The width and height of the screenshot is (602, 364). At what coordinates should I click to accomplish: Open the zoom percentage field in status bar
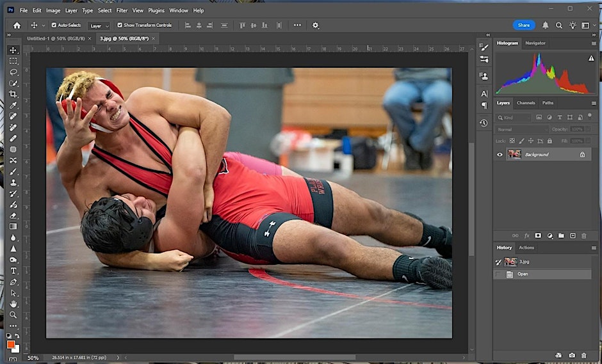coord(33,358)
